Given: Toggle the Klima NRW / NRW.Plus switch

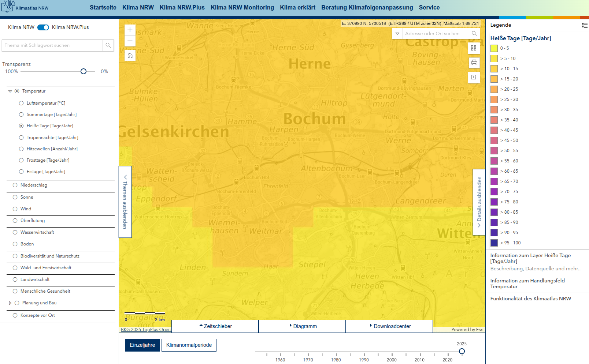Looking at the screenshot, I should (x=43, y=27).
